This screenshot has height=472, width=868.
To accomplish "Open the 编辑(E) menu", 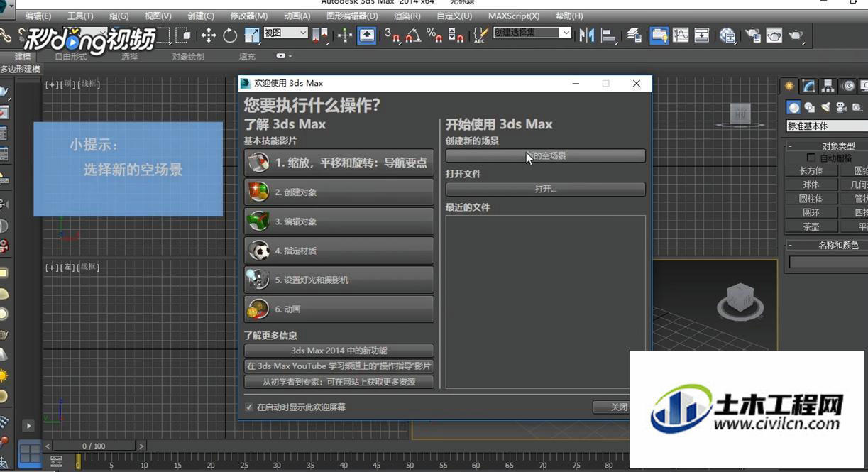I will click(x=38, y=16).
